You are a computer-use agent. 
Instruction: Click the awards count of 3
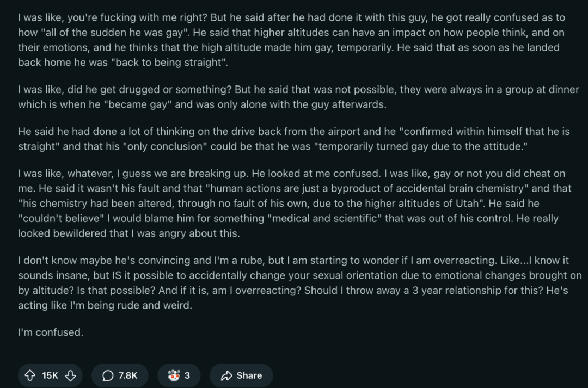pos(187,375)
